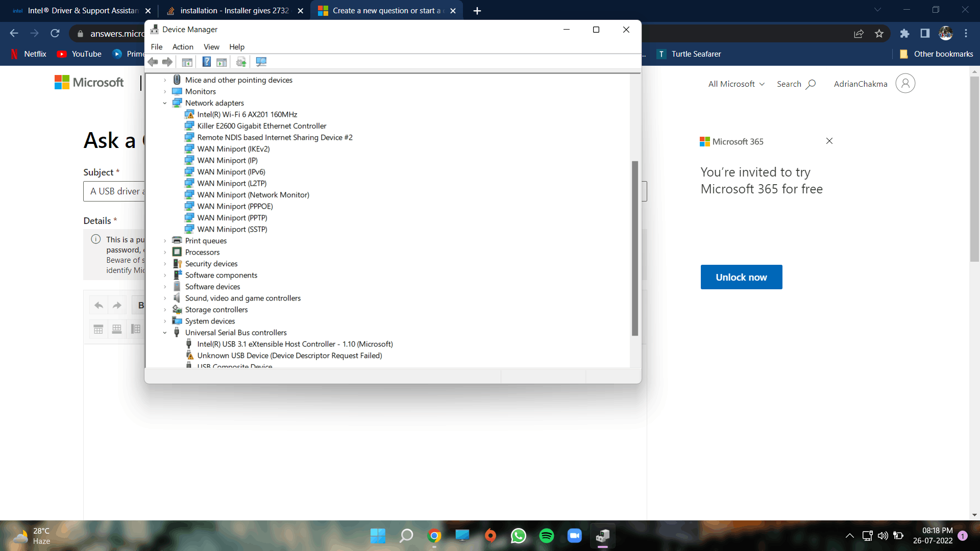Click the Back arrow in Device Manager toolbar
Screen dimensions: 980x551
153,62
